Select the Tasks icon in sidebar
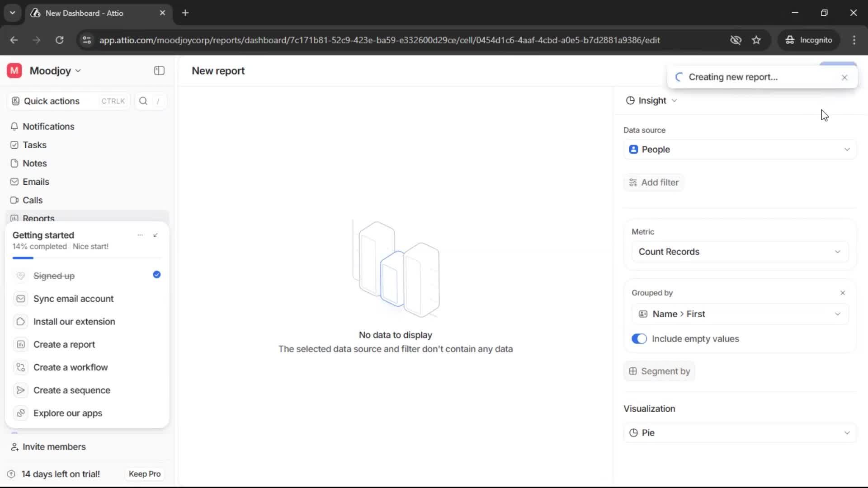The height and width of the screenshot is (488, 868). coord(15,145)
